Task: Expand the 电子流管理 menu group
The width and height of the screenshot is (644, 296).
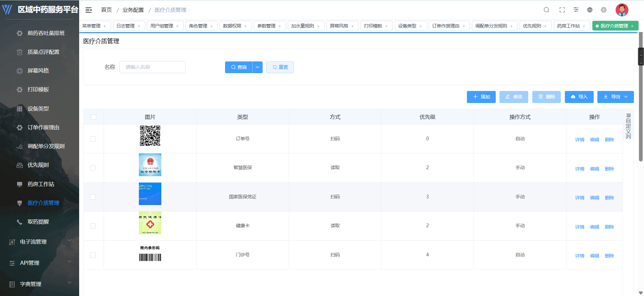Action: (x=40, y=242)
